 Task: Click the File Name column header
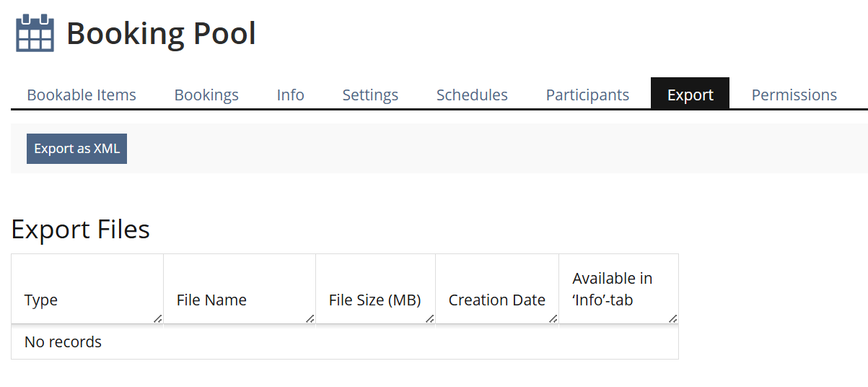click(x=211, y=300)
